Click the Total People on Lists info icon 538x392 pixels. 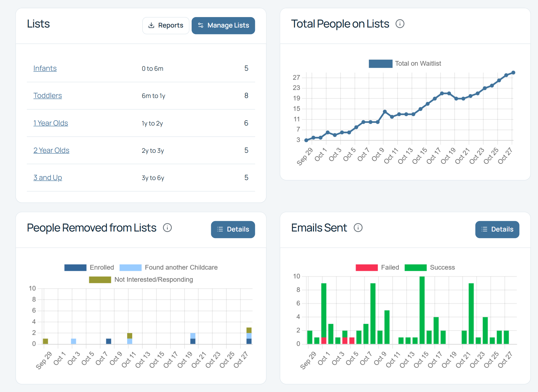(x=400, y=24)
